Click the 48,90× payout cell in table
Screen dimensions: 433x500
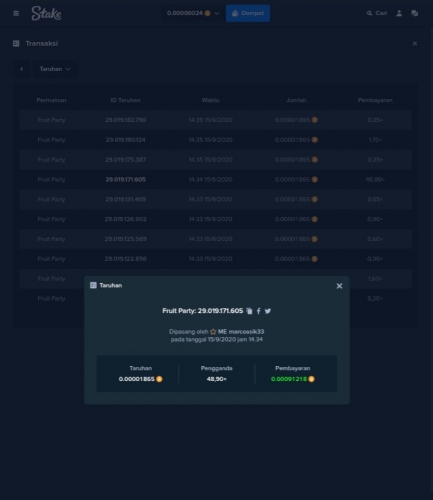click(375, 179)
